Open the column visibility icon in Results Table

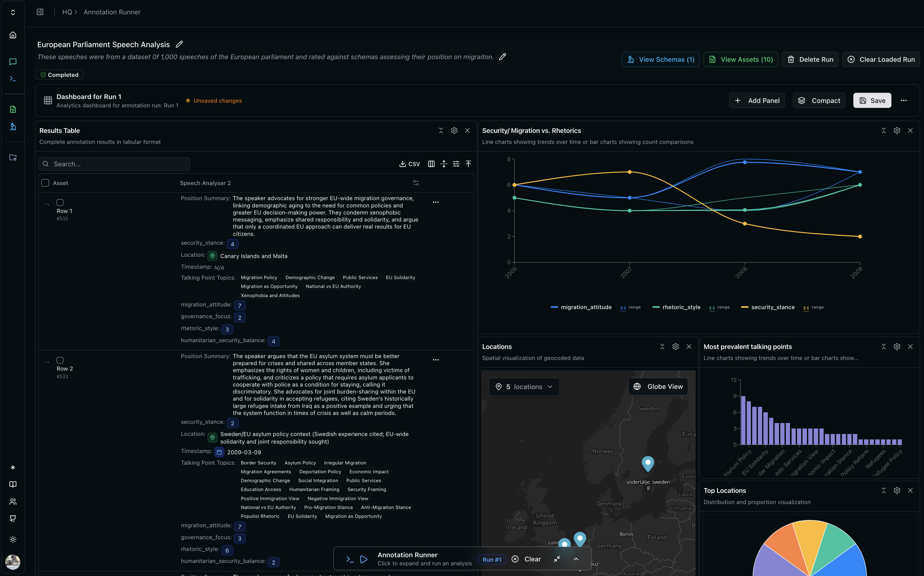431,164
